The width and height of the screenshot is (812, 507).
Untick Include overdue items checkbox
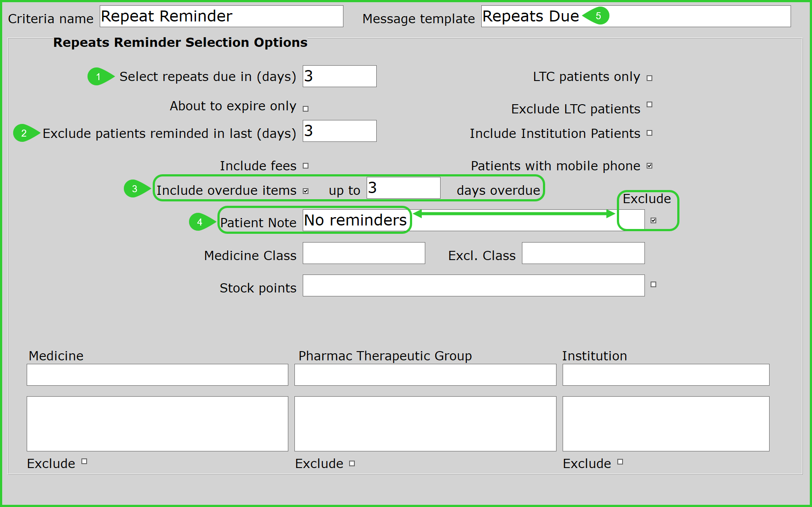click(305, 191)
